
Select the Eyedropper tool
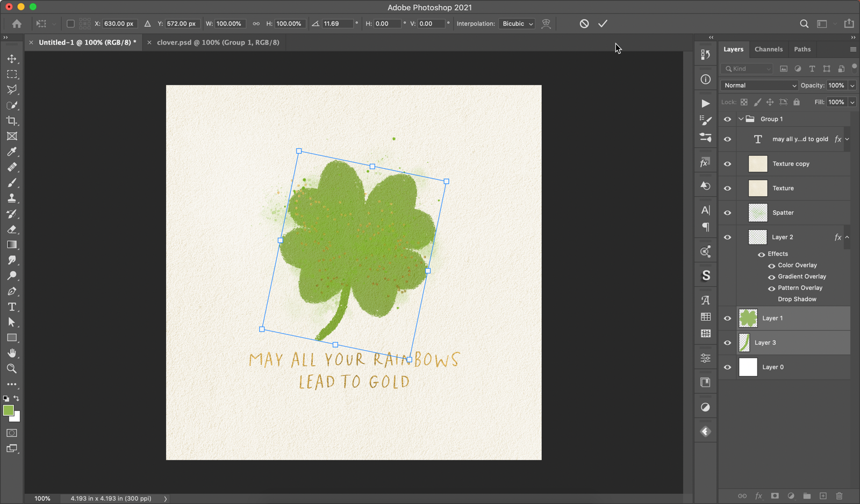(12, 152)
